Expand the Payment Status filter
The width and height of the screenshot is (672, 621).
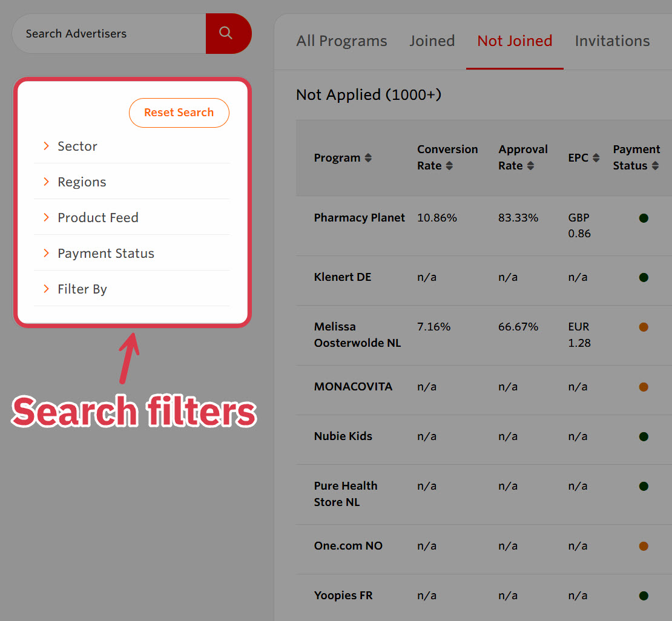point(105,254)
